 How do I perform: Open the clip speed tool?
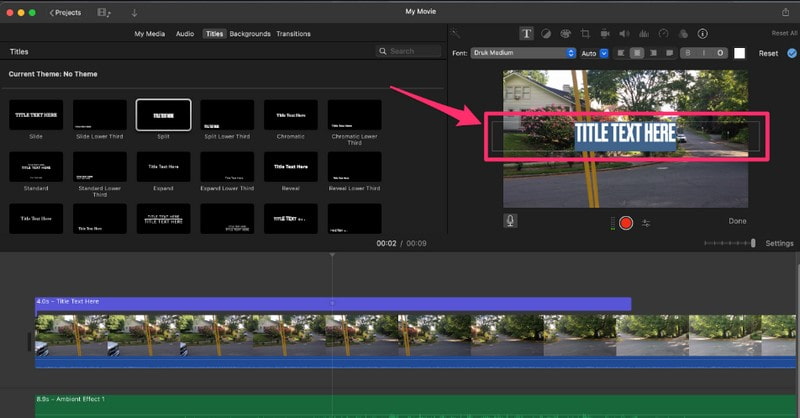point(663,33)
